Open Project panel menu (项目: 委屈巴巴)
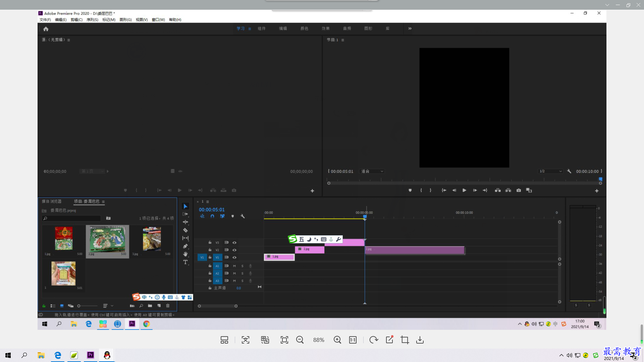 pos(103,202)
